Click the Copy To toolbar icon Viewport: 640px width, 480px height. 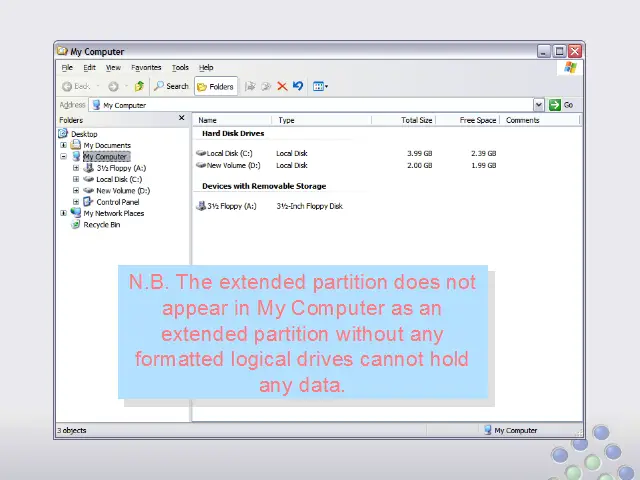(x=266, y=86)
